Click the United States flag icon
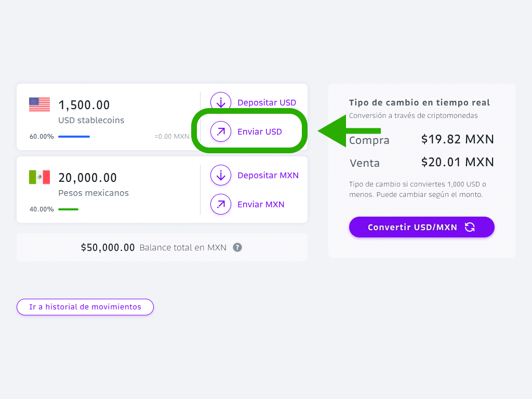Screen dimensions: 532x399 pyautogui.click(x=39, y=104)
